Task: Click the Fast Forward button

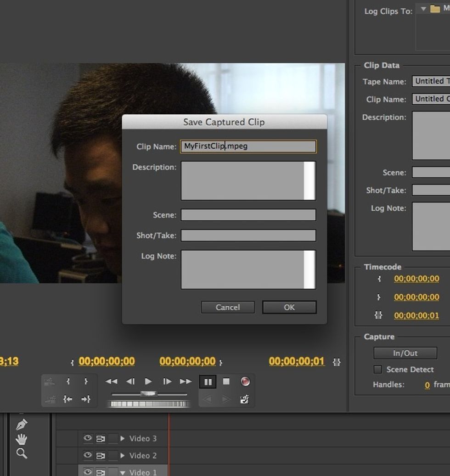Action: pyautogui.click(x=186, y=381)
